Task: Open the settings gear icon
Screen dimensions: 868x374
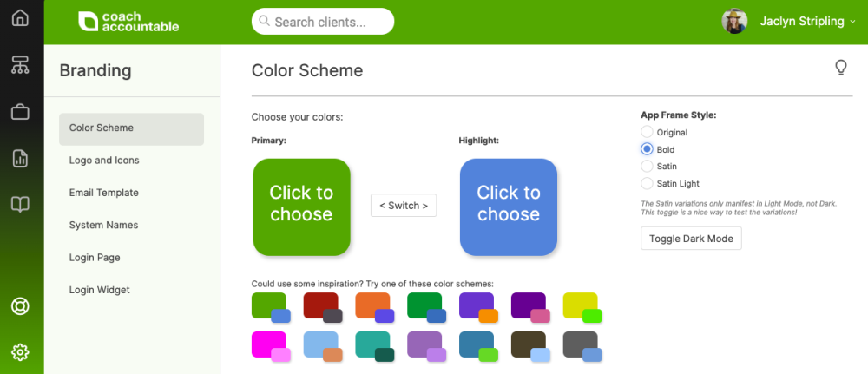Action: [x=21, y=351]
